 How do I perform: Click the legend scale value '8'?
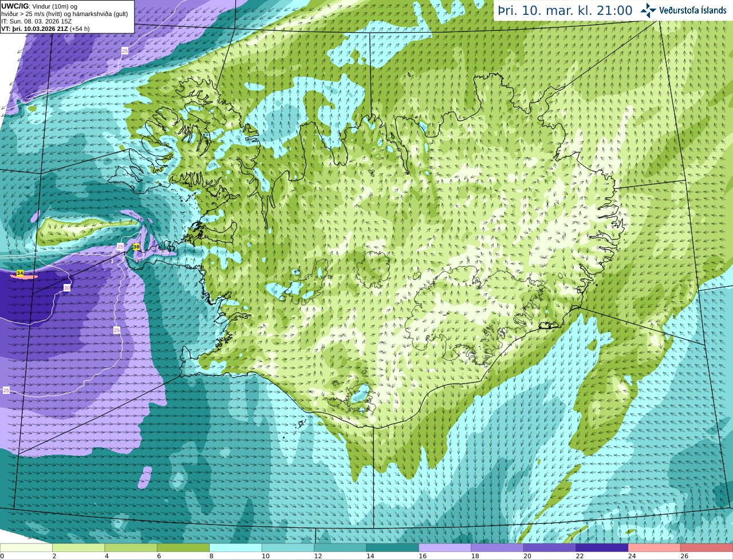(x=211, y=556)
